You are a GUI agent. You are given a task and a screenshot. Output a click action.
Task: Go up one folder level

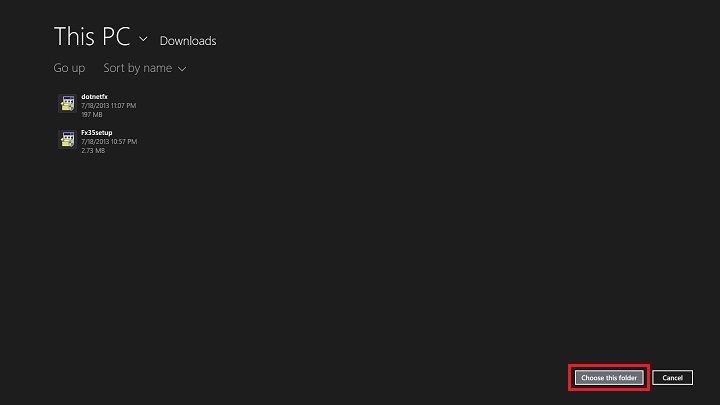pyautogui.click(x=69, y=68)
